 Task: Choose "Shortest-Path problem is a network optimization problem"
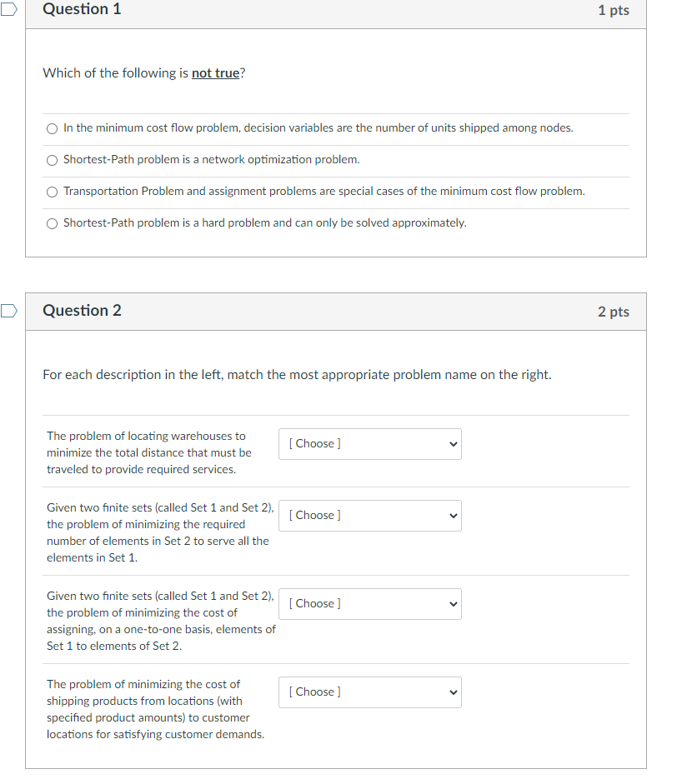coord(52,160)
